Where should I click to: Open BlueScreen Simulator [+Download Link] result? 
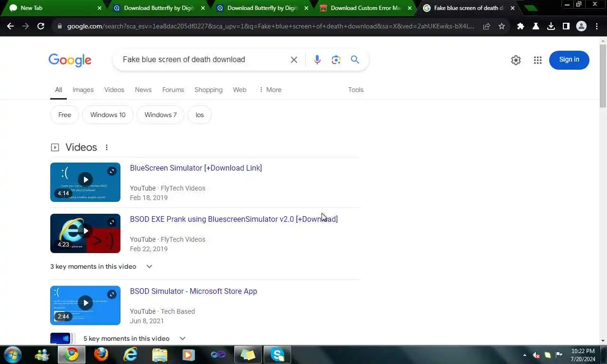[x=196, y=168]
